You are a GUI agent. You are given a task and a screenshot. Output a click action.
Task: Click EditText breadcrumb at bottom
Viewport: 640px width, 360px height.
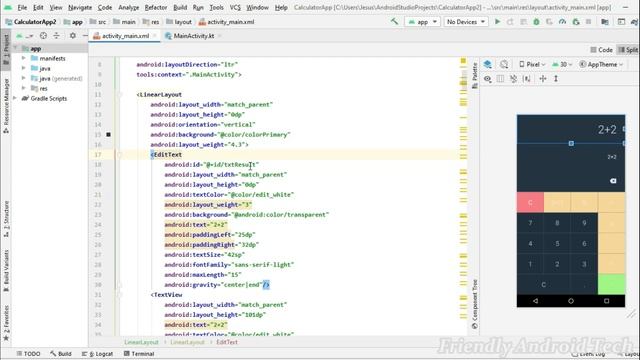[x=227, y=342]
